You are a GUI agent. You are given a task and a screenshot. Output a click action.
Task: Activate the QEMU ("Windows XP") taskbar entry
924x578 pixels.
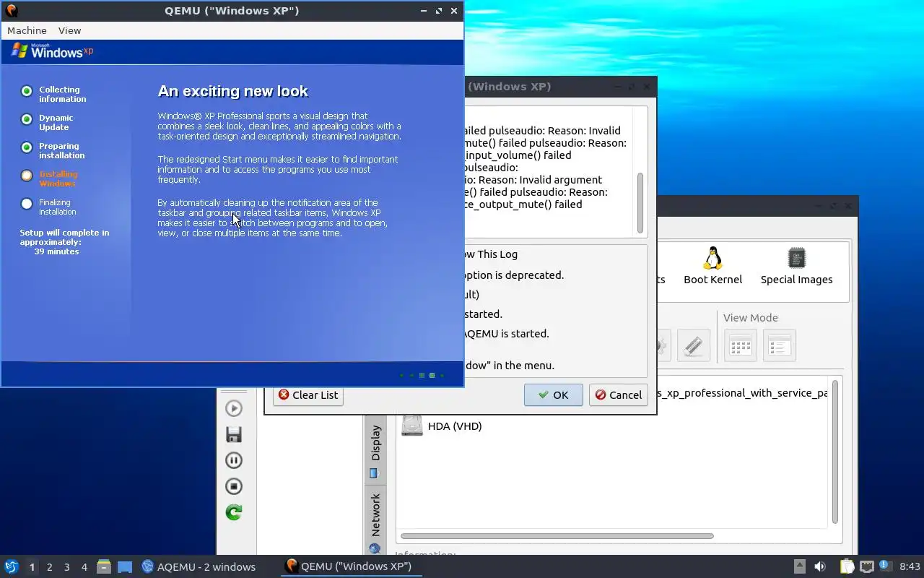tap(349, 566)
